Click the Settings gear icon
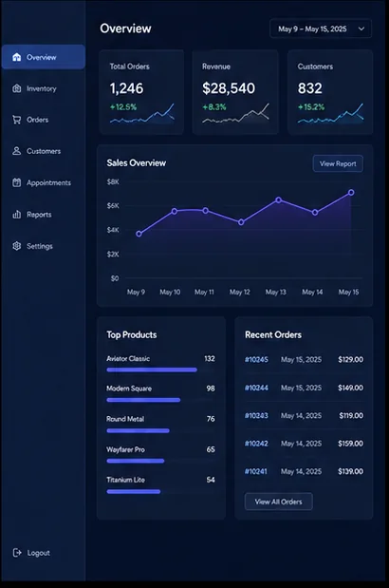 (16, 246)
